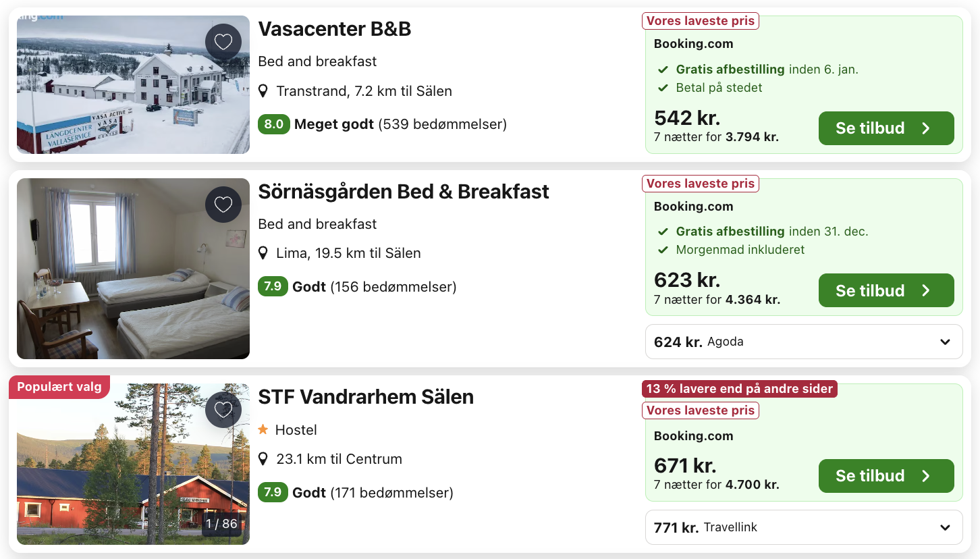
Task: Expand the 771 kr. Travellink price row
Action: point(803,527)
